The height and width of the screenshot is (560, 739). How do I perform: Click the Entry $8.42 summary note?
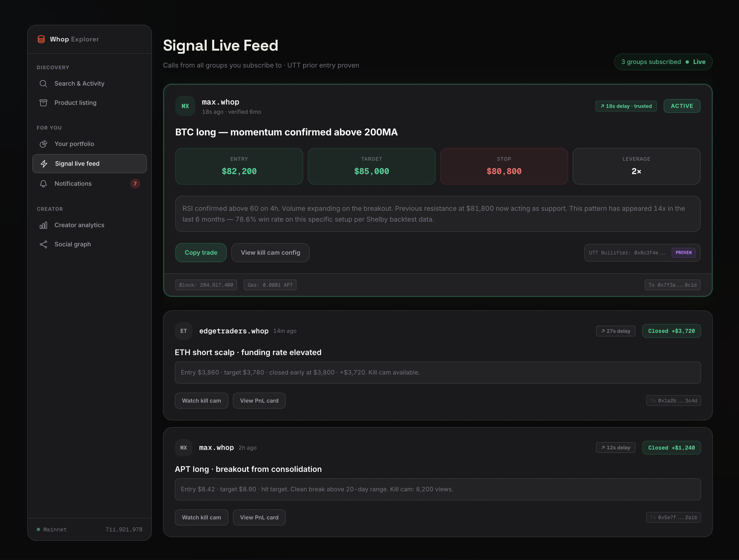[x=438, y=489]
